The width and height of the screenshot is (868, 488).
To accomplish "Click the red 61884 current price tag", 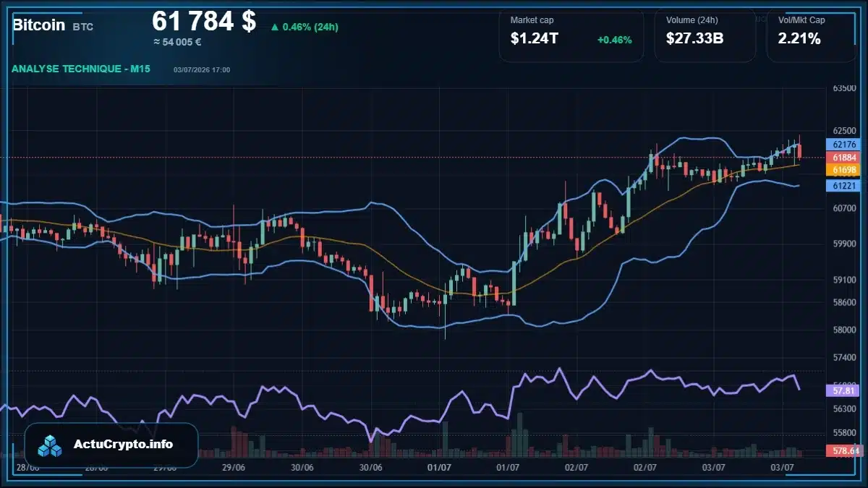I will [842, 157].
